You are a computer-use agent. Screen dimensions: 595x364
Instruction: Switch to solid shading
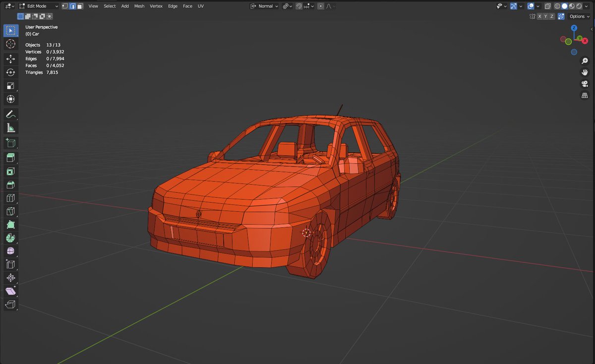564,6
